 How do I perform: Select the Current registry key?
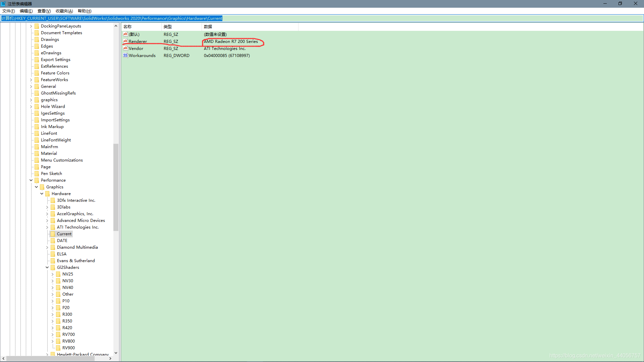64,233
